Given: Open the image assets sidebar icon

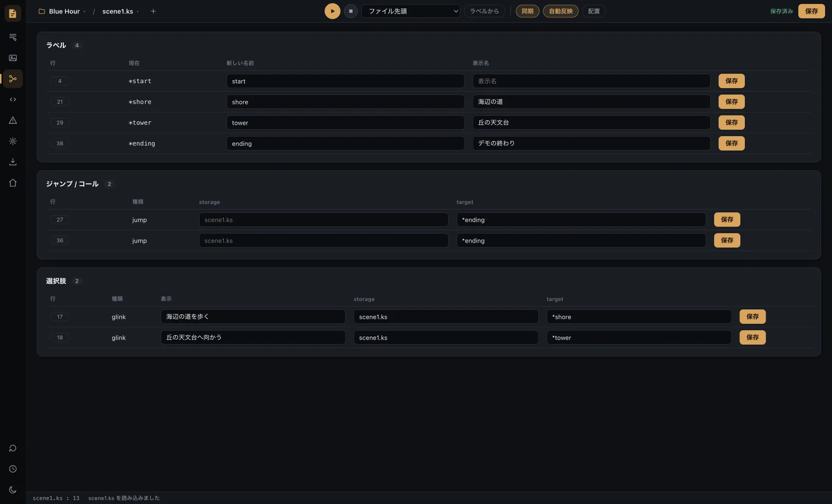Looking at the screenshot, I should (x=13, y=58).
